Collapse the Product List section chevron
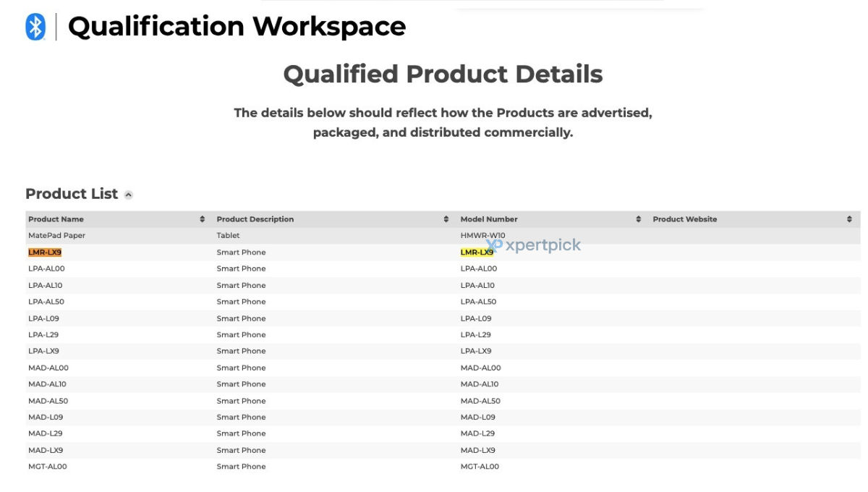Viewport: 868px width, 492px height. pyautogui.click(x=129, y=195)
